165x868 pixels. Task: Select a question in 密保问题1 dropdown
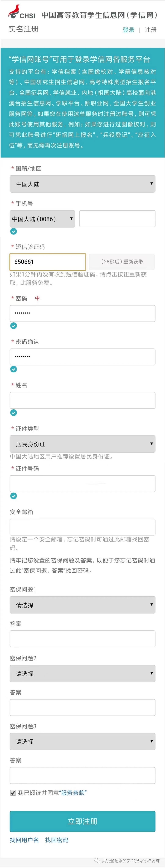click(82, 605)
